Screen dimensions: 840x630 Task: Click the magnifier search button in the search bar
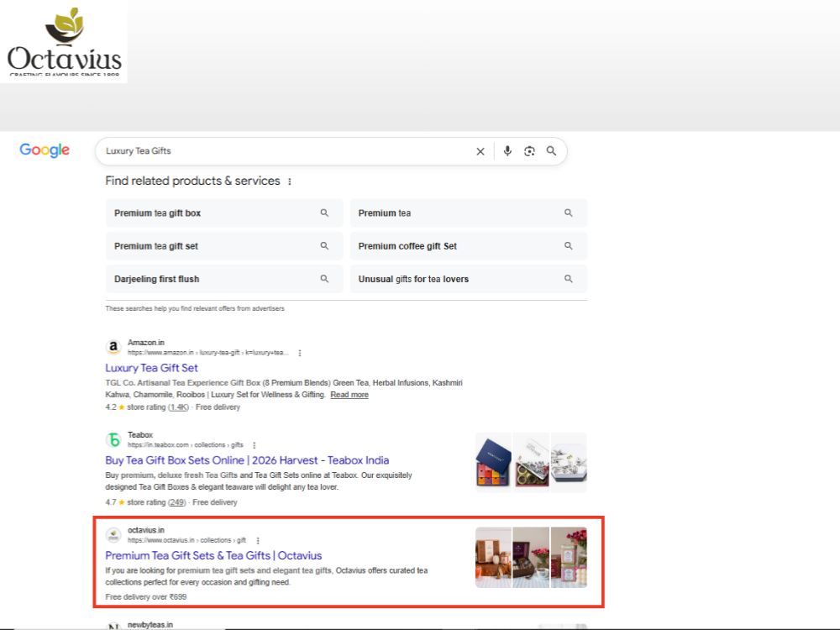click(x=551, y=151)
